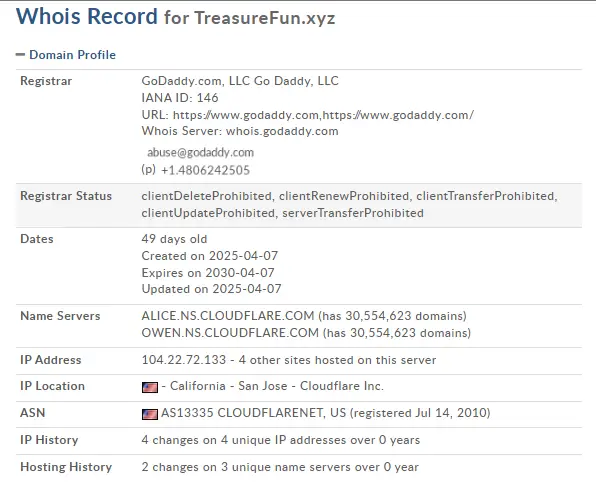This screenshot has width=596, height=487.
Task: Select the '49 days old' text
Action: pyautogui.click(x=174, y=239)
